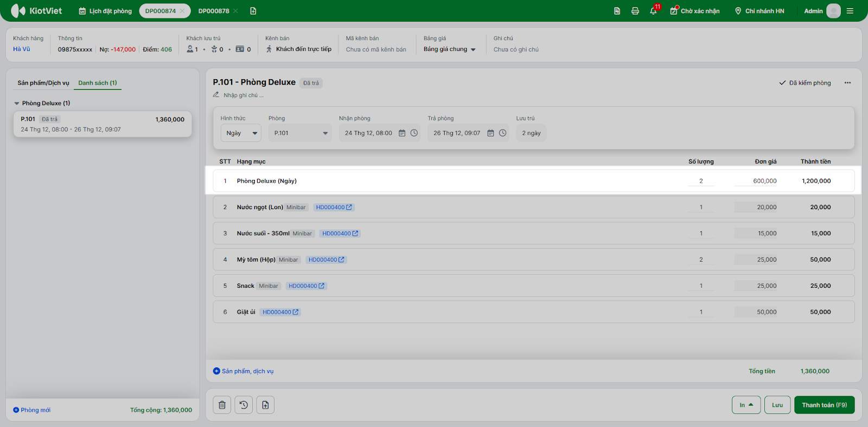Add Sản phẩm, dịch vụ to the room
This screenshot has height=427, width=868.
243,371
